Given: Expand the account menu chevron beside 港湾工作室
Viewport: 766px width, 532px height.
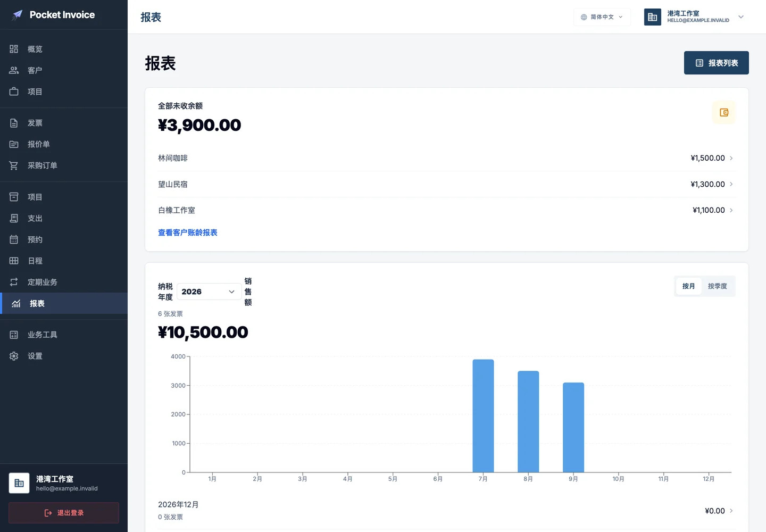Looking at the screenshot, I should (x=741, y=17).
